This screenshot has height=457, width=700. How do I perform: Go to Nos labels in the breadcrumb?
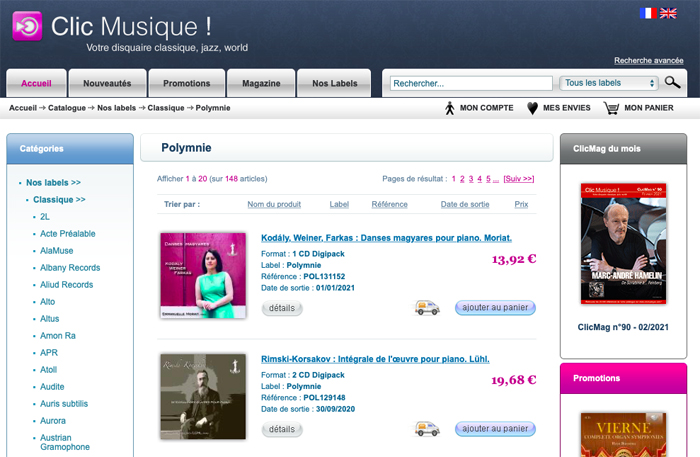pos(117,108)
